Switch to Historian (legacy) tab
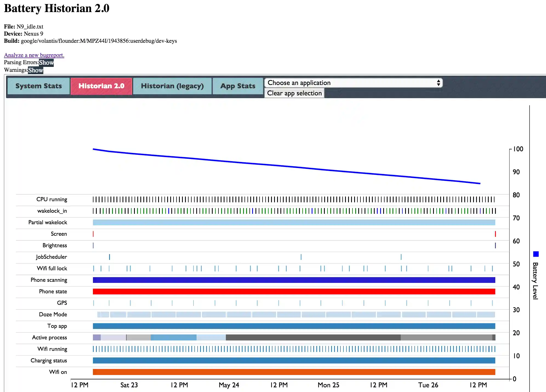 pyautogui.click(x=172, y=86)
